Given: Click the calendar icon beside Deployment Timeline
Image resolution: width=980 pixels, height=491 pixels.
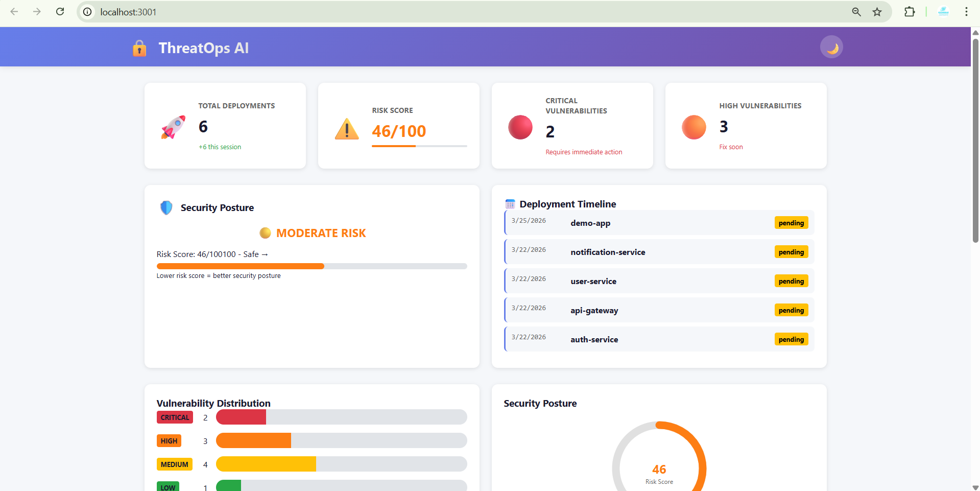Looking at the screenshot, I should [x=510, y=204].
